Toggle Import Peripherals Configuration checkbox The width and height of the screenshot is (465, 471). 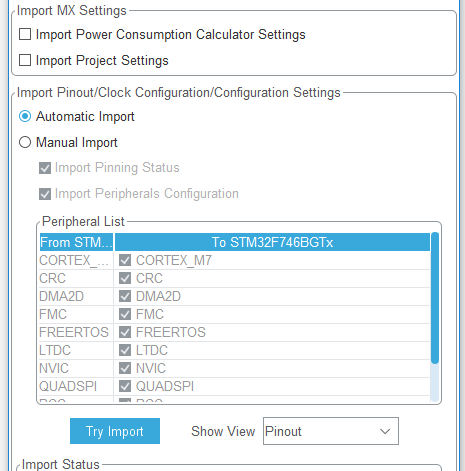(x=45, y=194)
